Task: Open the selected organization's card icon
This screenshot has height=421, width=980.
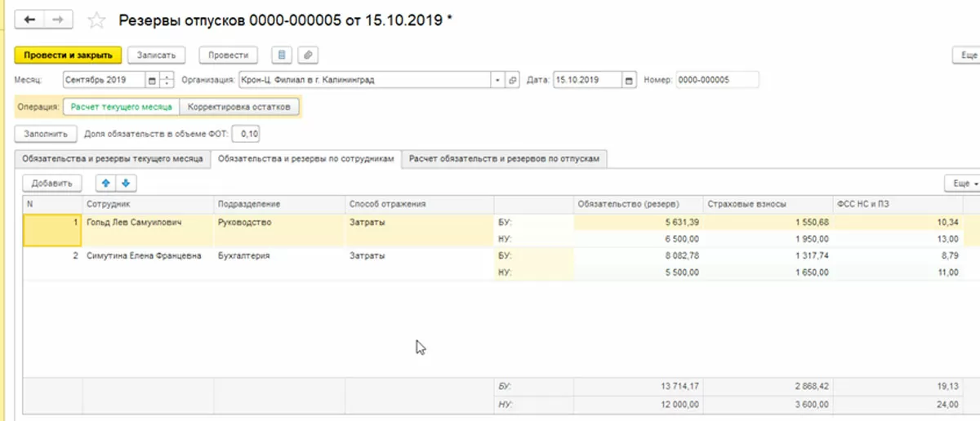Action: coord(513,80)
